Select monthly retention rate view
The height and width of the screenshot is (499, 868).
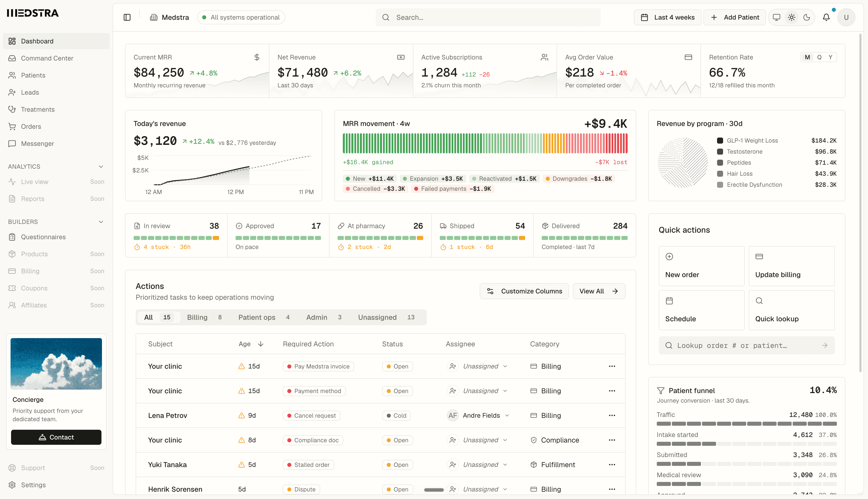click(807, 57)
